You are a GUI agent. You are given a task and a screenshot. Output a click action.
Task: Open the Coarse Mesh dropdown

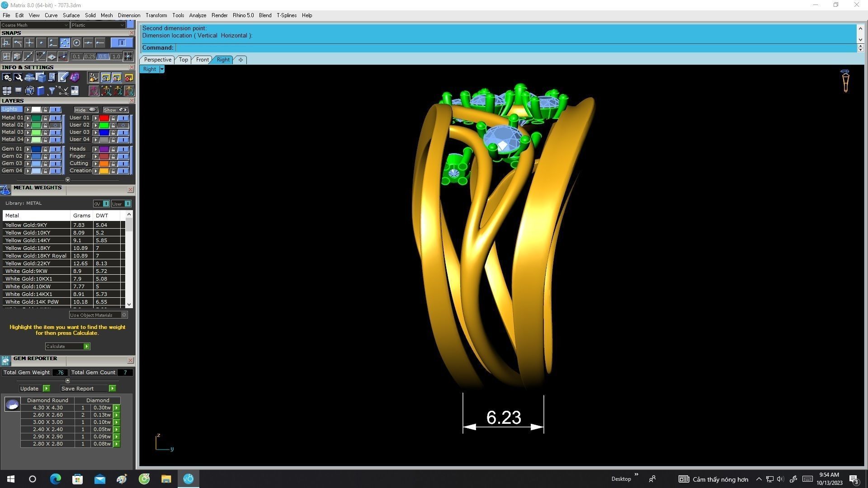[34, 25]
